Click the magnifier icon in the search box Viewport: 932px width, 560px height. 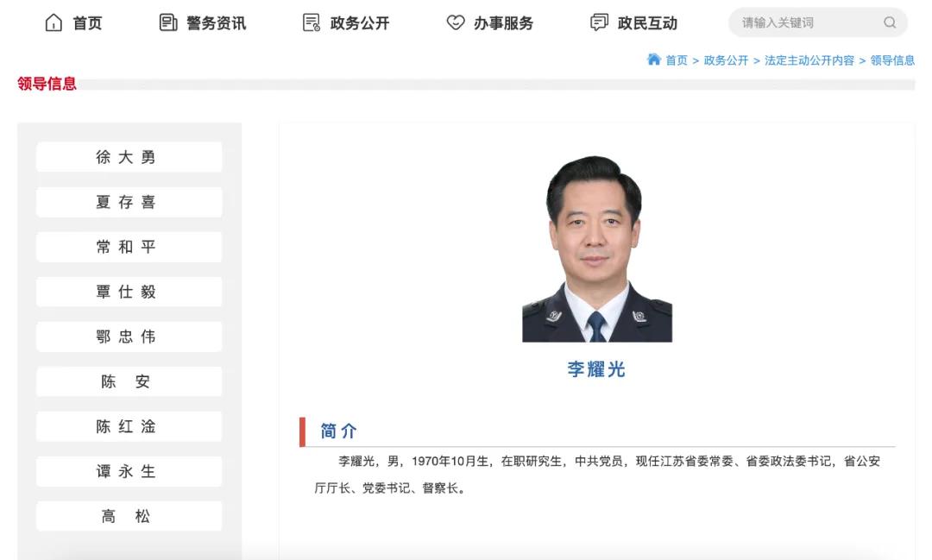pos(890,22)
